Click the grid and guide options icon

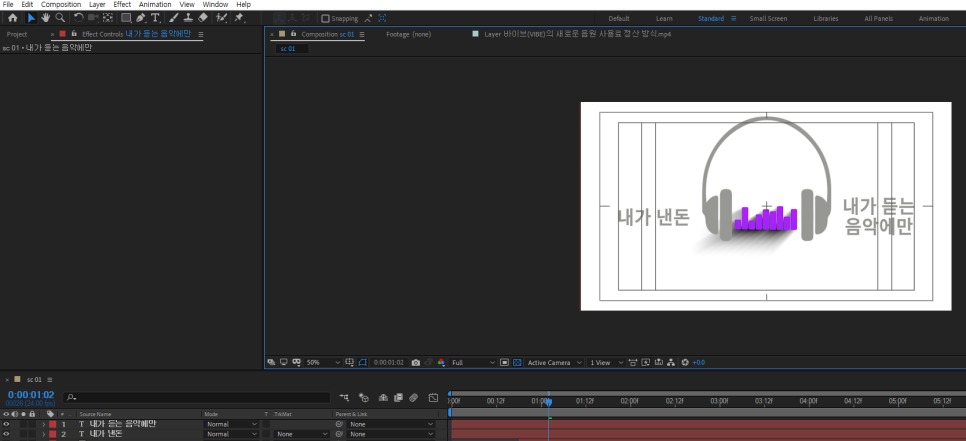pos(349,363)
